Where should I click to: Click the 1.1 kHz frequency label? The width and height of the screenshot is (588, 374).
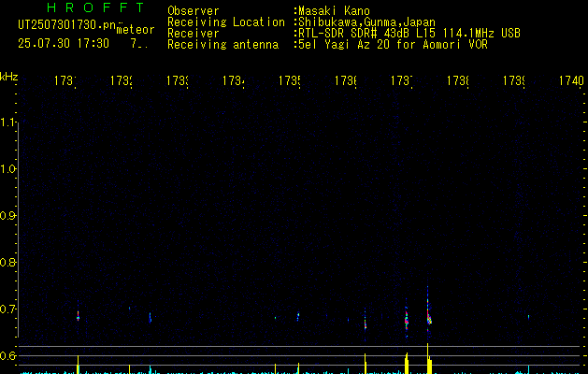tap(8, 122)
